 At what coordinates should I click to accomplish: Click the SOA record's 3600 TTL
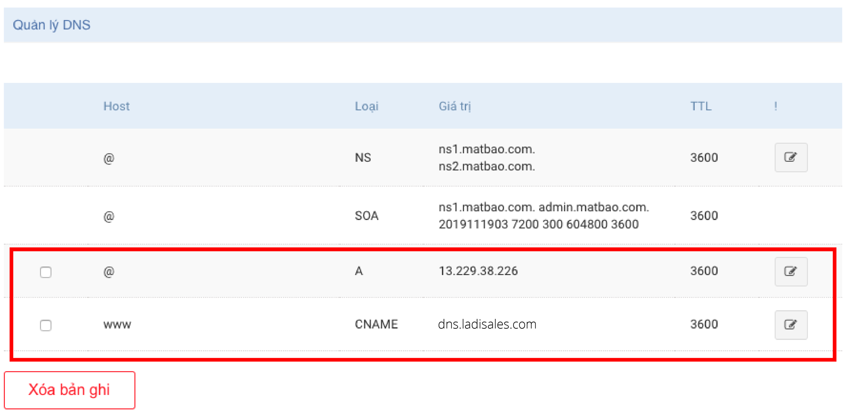click(704, 216)
